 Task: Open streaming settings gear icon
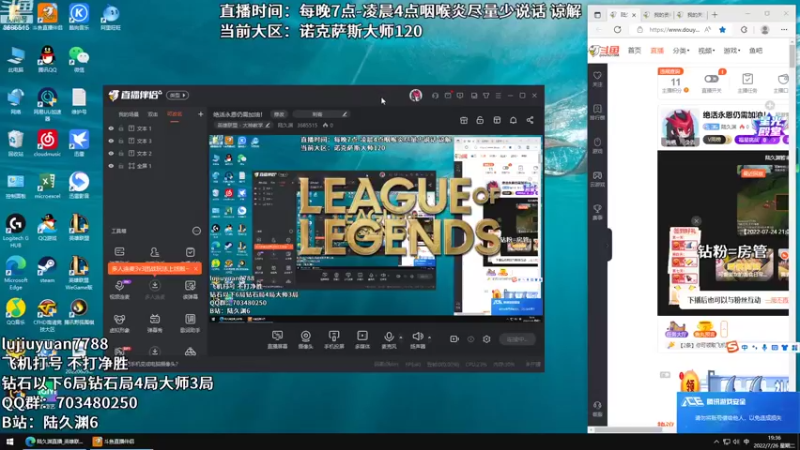486,339
